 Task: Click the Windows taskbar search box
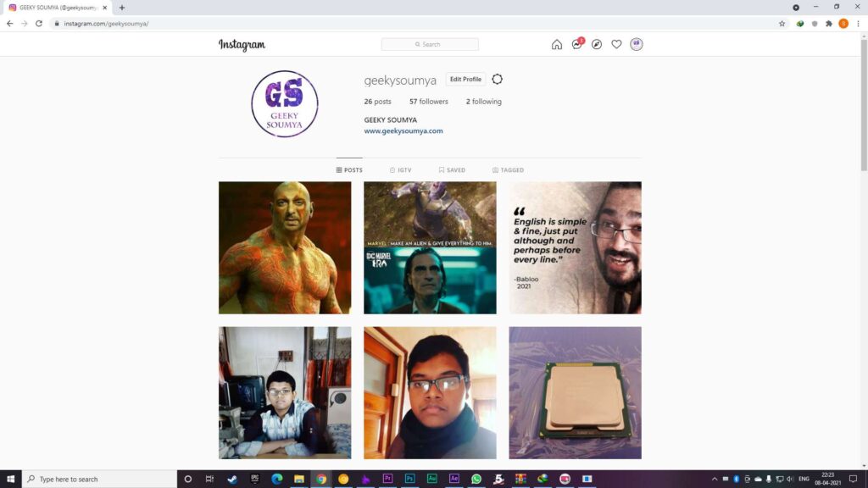pyautogui.click(x=99, y=479)
